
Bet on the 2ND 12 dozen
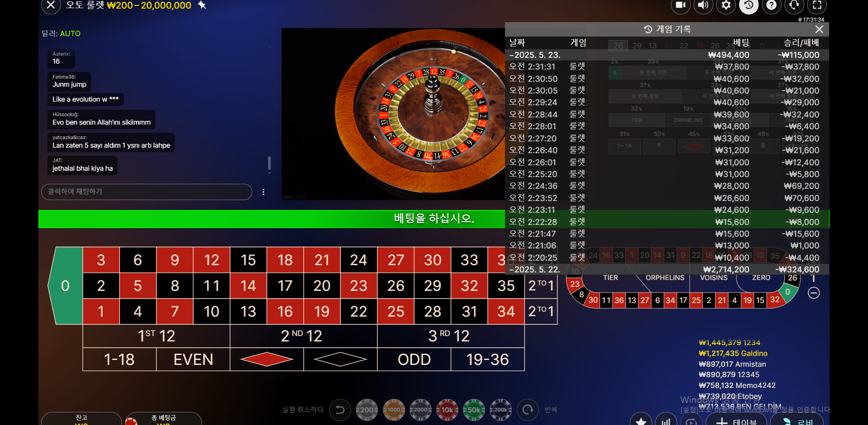pos(303,336)
